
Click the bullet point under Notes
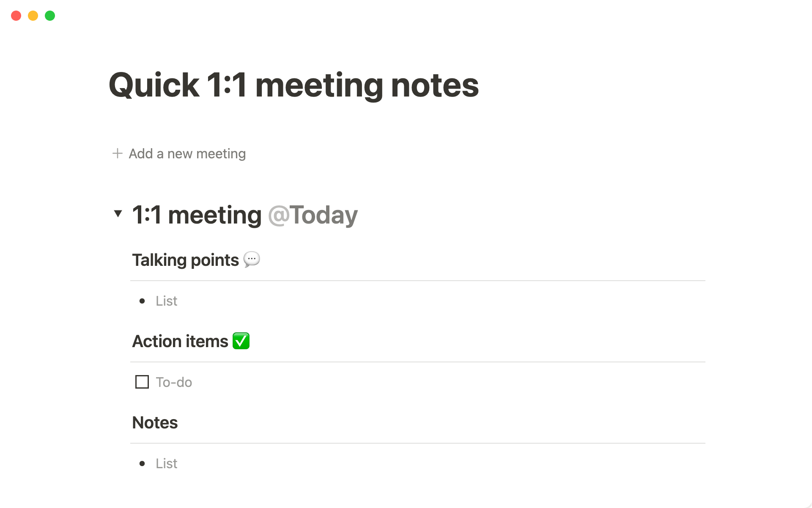[x=142, y=464]
